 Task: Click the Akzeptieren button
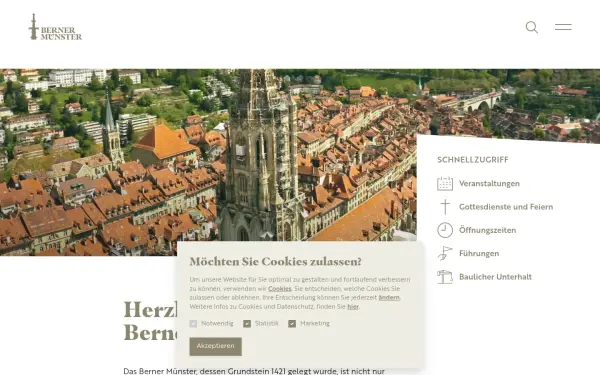pos(215,346)
